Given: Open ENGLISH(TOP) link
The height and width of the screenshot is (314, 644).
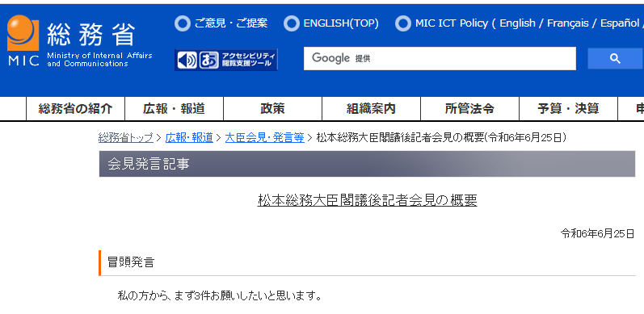Looking at the screenshot, I should tap(341, 23).
